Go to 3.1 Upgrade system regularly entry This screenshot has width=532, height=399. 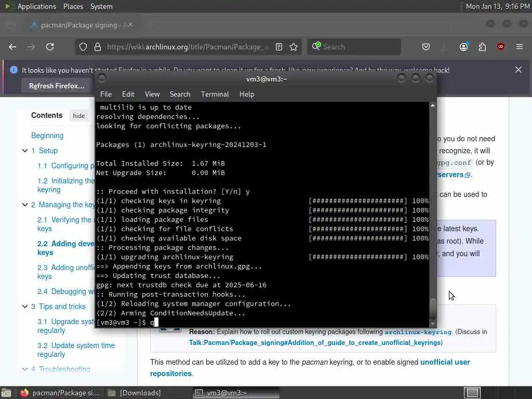[x=66, y=326]
